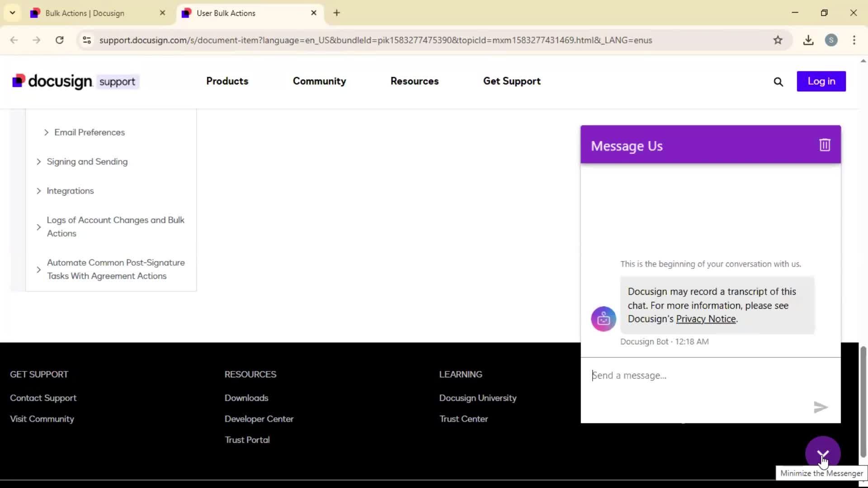The image size is (868, 488).
Task: Open the Products menu
Action: point(227,81)
